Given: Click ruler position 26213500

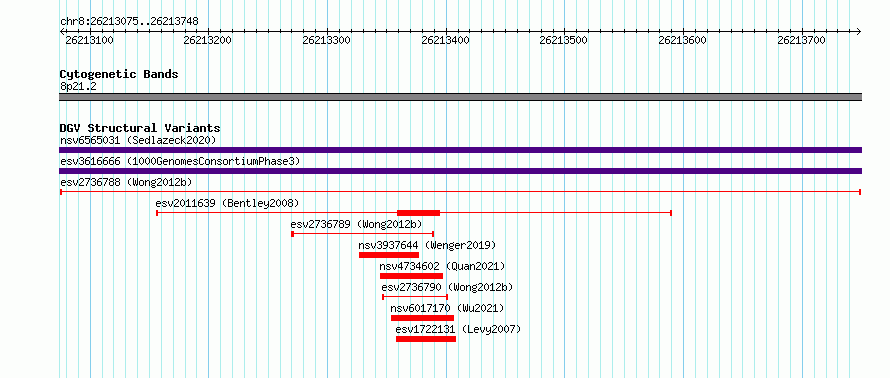Looking at the screenshot, I should point(565,40).
